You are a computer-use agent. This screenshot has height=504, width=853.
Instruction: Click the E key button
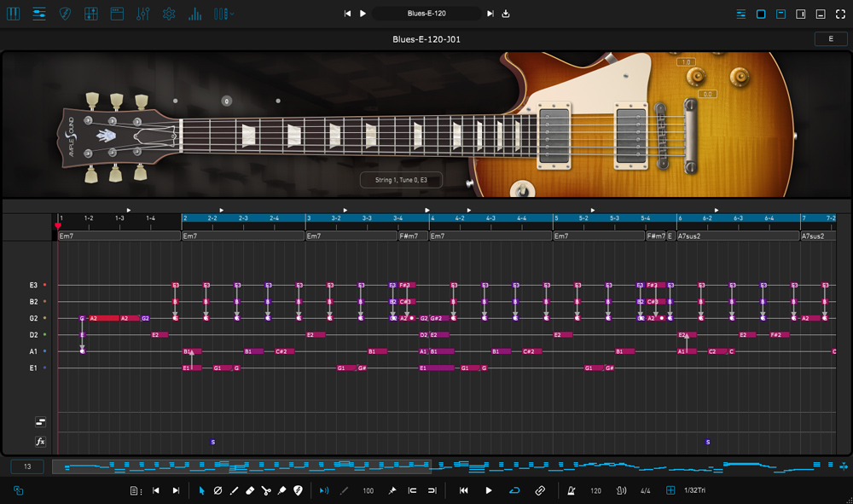[x=830, y=39]
